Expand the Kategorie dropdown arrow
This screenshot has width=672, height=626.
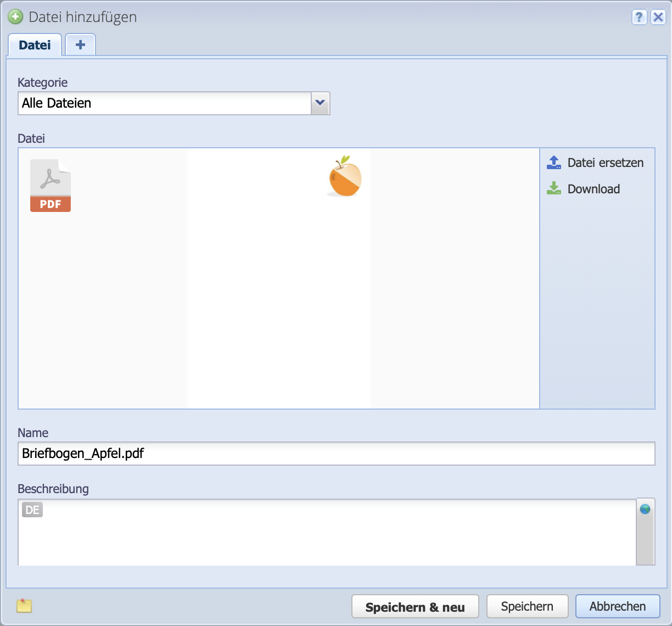click(x=320, y=103)
